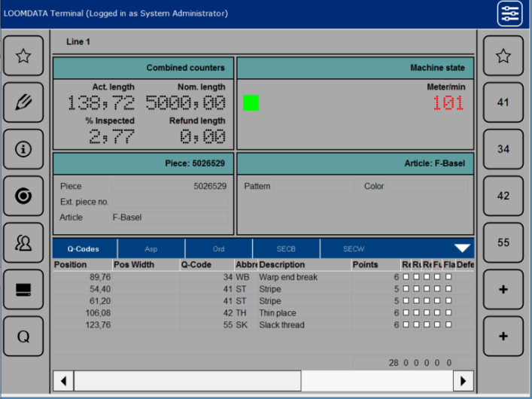Expand the white triangle dropdown on tab bar
Image resolution: width=532 pixels, height=399 pixels.
[x=462, y=248]
